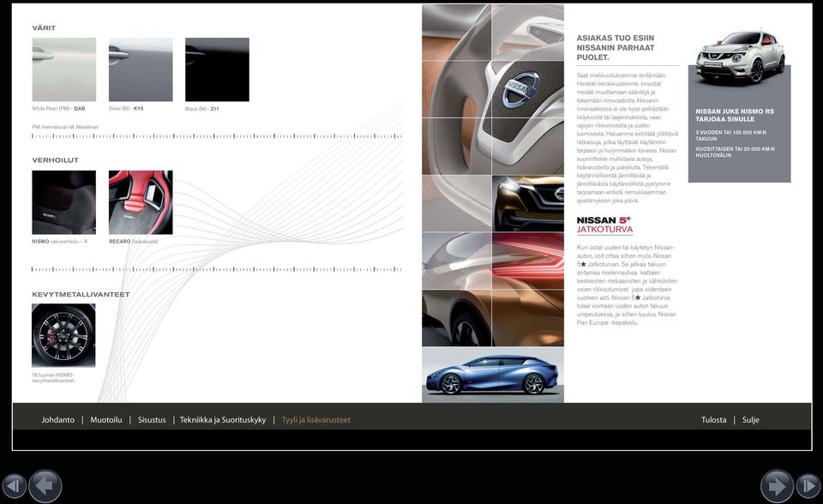
Task: Click Sulje to close brochure
Action: click(x=751, y=420)
